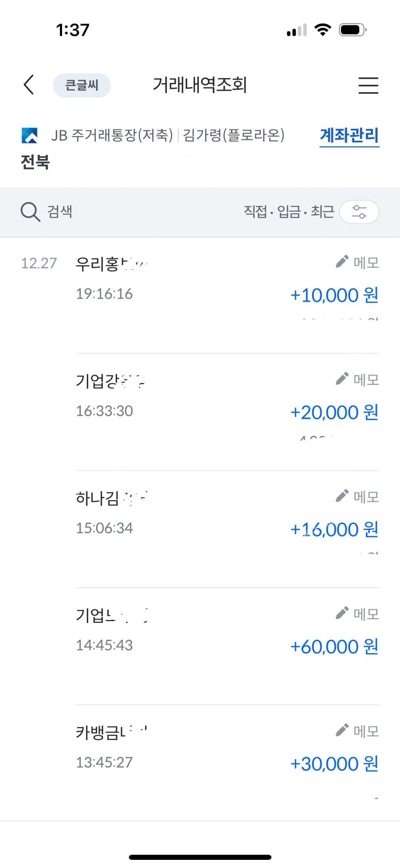Open the +30,000 원 transaction at 13:45:27
The width and height of the screenshot is (400, 868).
point(334,763)
